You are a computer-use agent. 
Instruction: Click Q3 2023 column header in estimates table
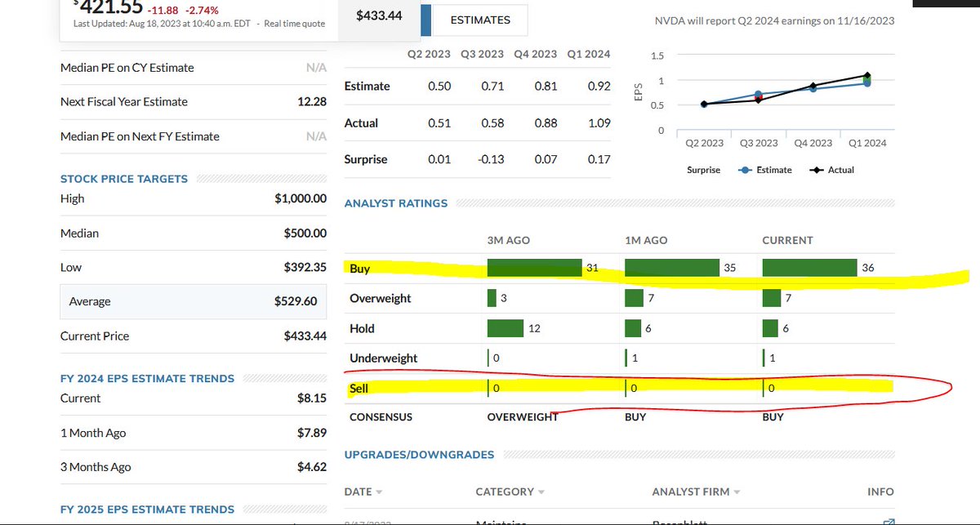(x=483, y=54)
